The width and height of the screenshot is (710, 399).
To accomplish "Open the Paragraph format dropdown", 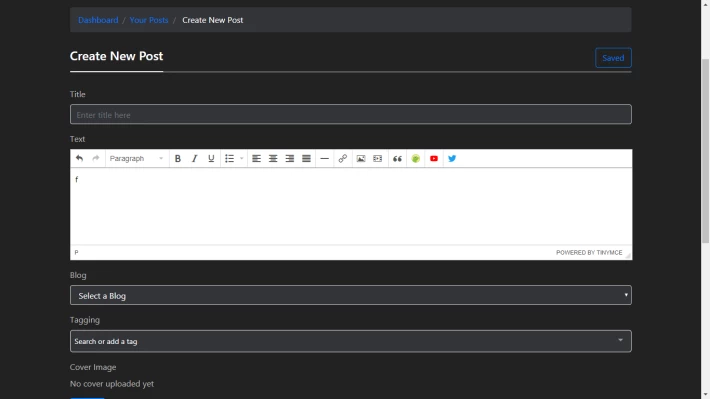I will (137, 159).
